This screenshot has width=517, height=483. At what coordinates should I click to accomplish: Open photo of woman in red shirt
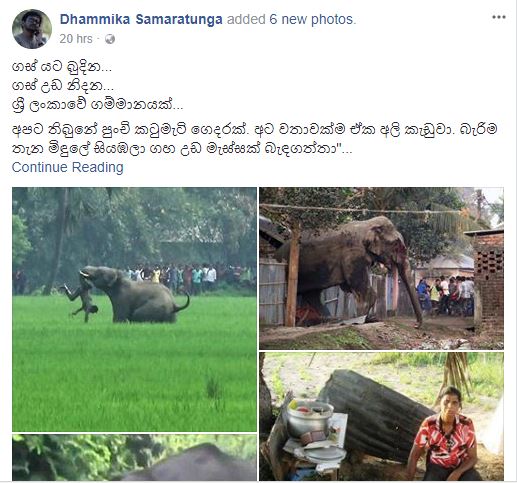pos(381,416)
